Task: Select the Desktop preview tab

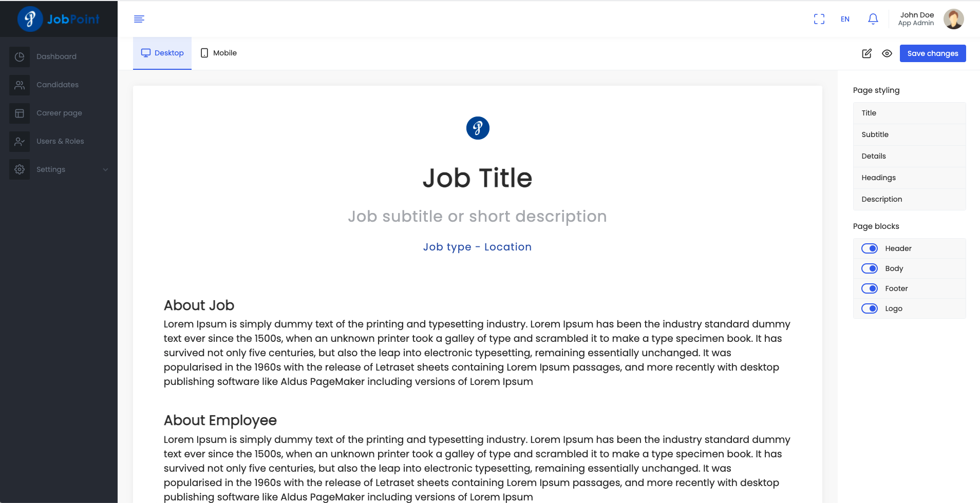Action: tap(162, 53)
